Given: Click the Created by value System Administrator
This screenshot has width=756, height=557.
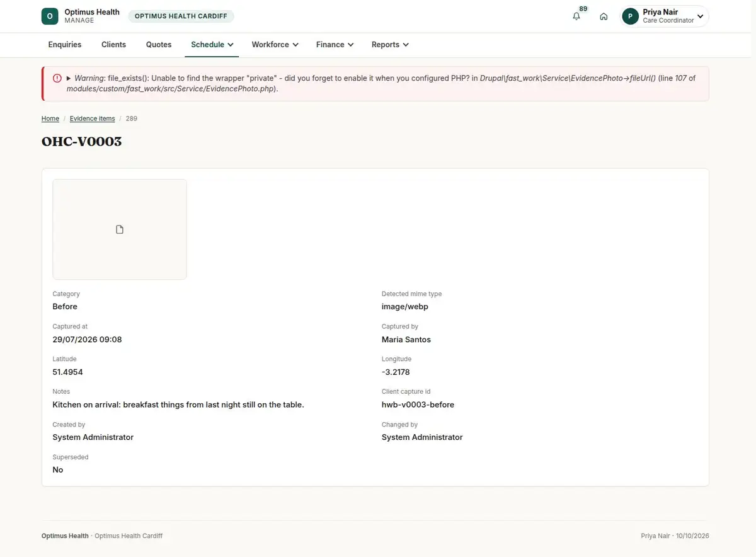Looking at the screenshot, I should pyautogui.click(x=93, y=437).
